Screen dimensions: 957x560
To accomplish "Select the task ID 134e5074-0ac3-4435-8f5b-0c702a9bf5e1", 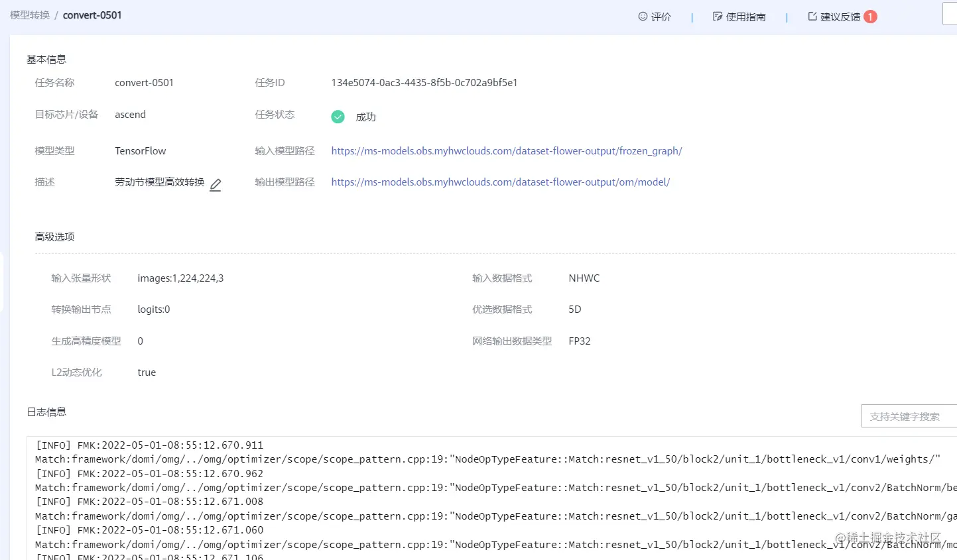I will [x=424, y=83].
